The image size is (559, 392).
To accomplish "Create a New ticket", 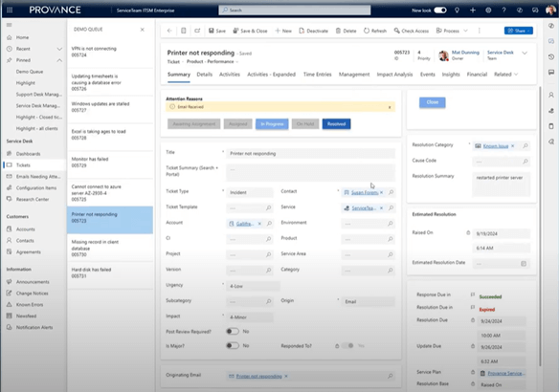I will pyautogui.click(x=283, y=31).
